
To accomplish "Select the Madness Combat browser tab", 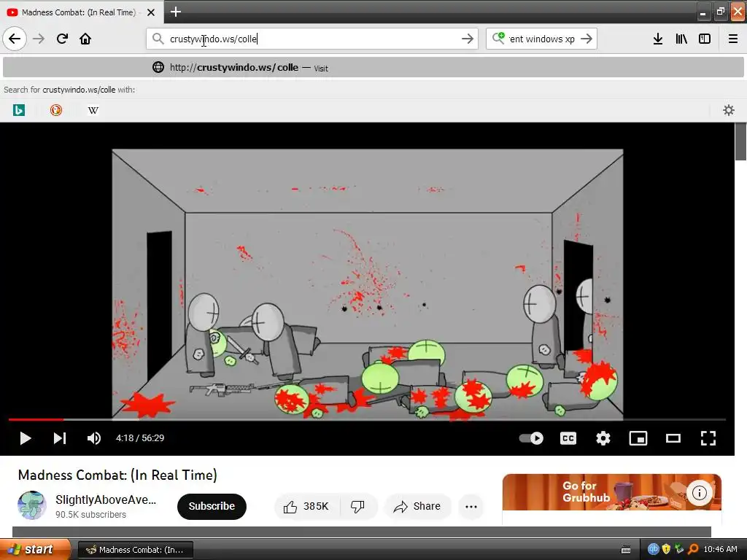I will 81,12.
